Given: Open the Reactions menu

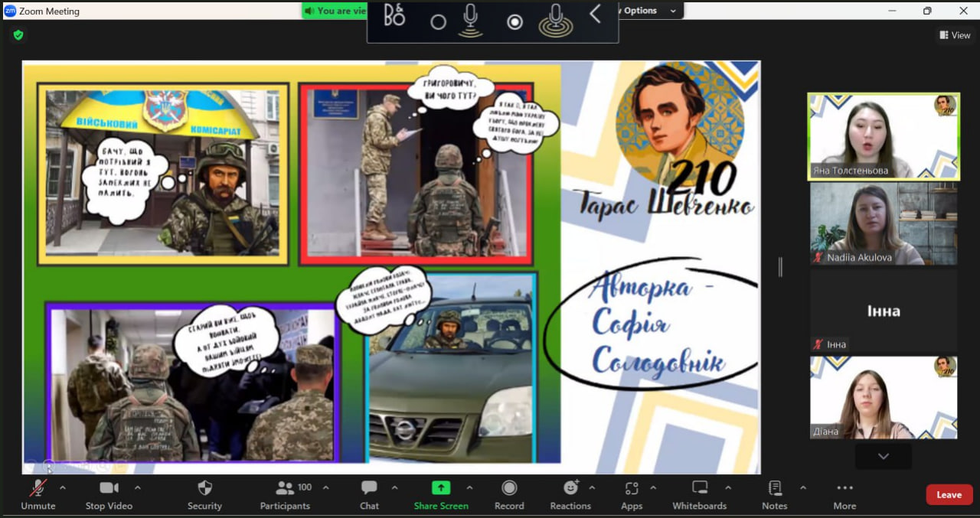Looking at the screenshot, I should point(570,495).
